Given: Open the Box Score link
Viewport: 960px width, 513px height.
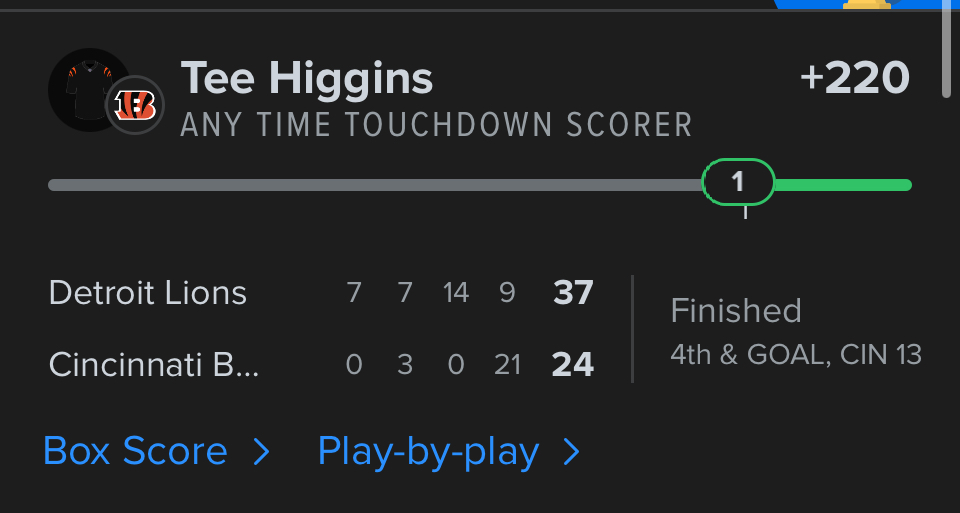Looking at the screenshot, I should [135, 452].
